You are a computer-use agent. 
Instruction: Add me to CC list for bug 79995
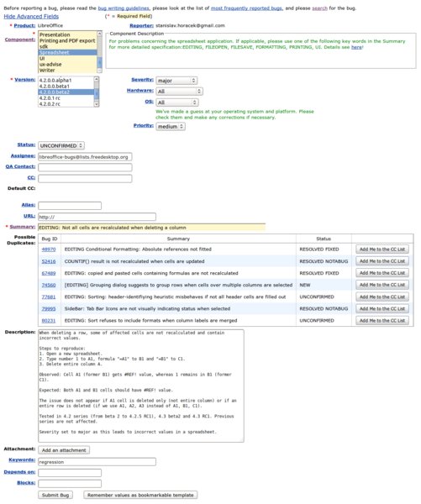click(x=382, y=308)
